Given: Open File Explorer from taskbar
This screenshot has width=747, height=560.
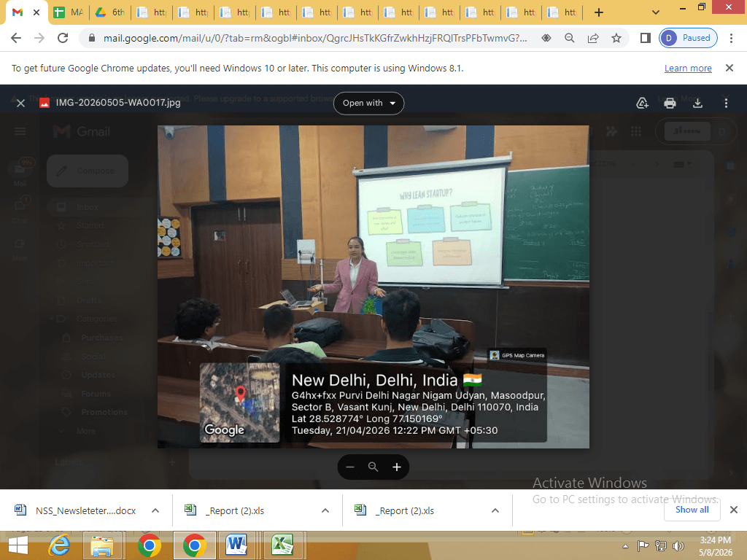Looking at the screenshot, I should pos(102,545).
